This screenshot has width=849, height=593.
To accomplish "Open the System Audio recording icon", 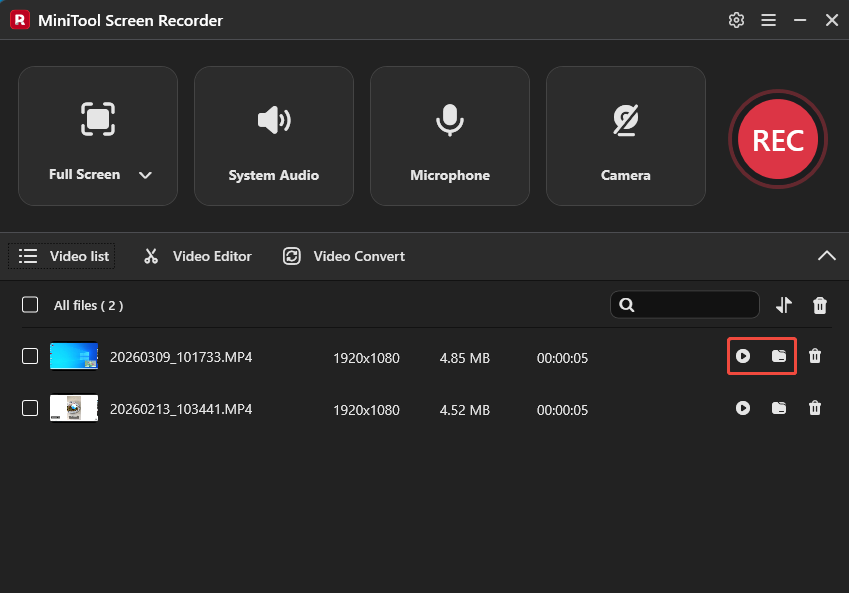I will pos(273,119).
